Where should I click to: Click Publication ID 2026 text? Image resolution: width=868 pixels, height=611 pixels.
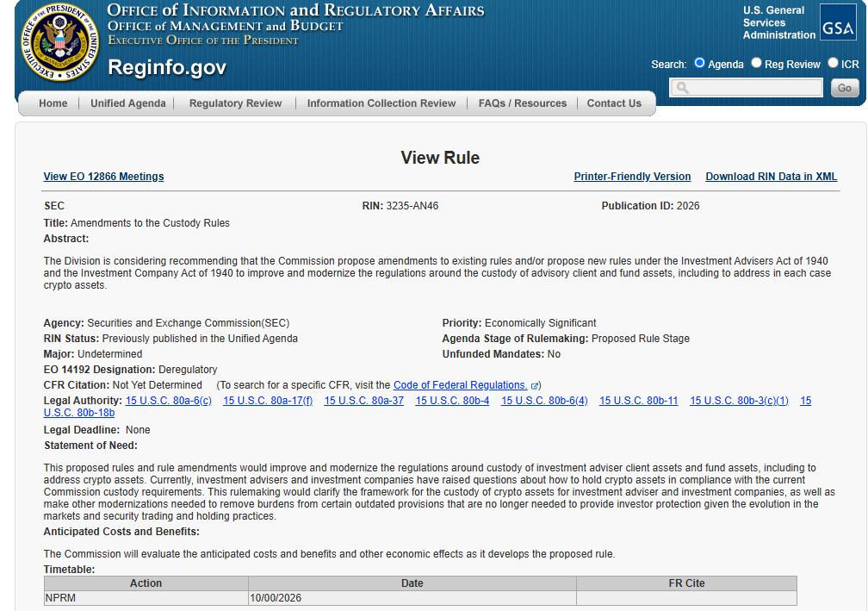(650, 205)
